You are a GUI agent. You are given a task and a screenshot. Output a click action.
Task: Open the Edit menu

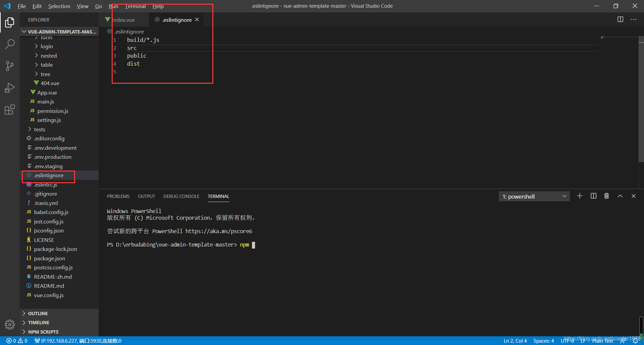pyautogui.click(x=37, y=6)
